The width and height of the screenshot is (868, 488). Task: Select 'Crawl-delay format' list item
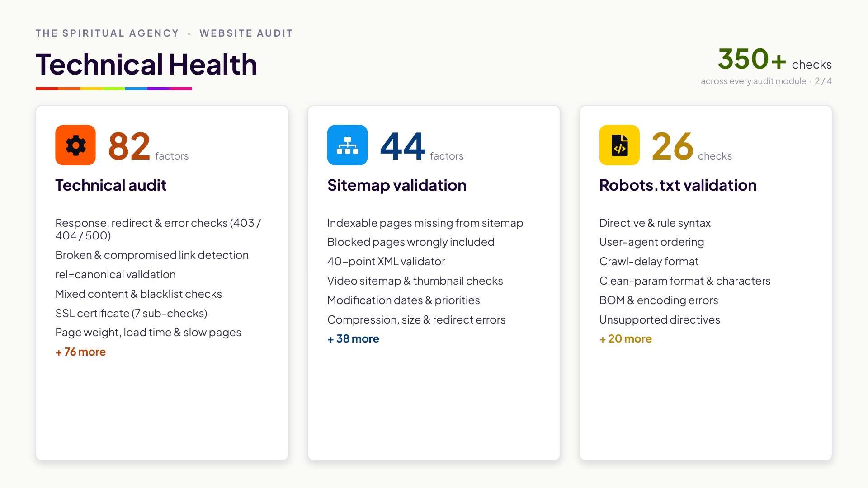(649, 262)
